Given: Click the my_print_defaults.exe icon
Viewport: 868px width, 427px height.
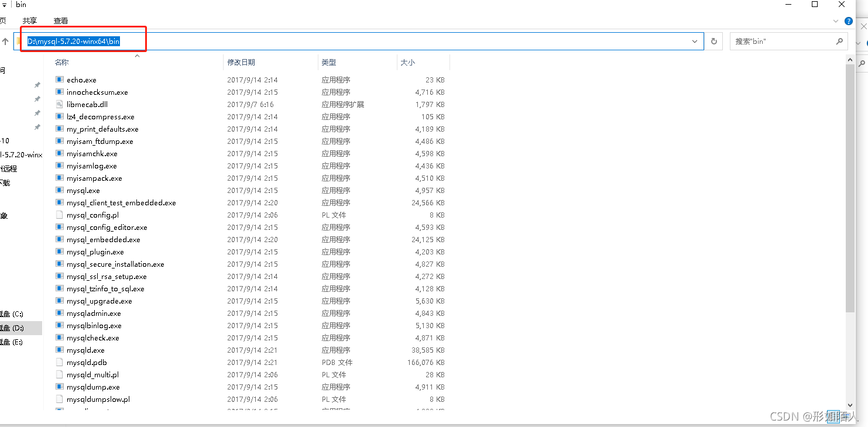Looking at the screenshot, I should coord(59,129).
